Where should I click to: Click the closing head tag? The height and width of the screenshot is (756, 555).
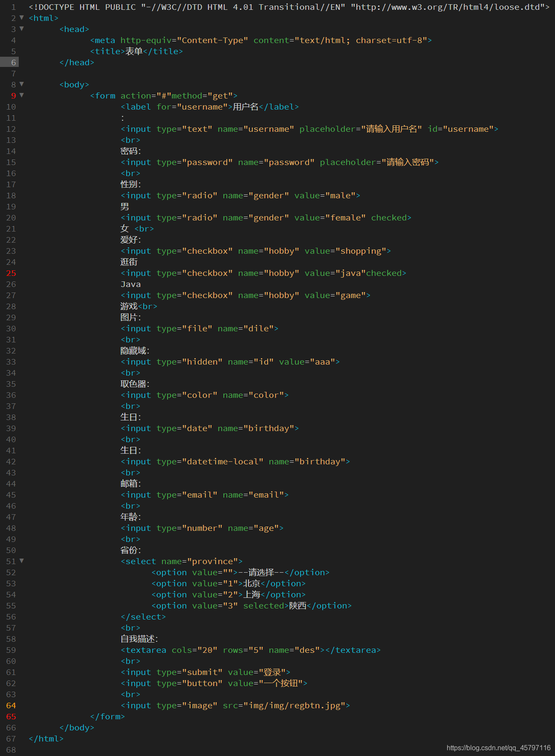click(x=77, y=62)
